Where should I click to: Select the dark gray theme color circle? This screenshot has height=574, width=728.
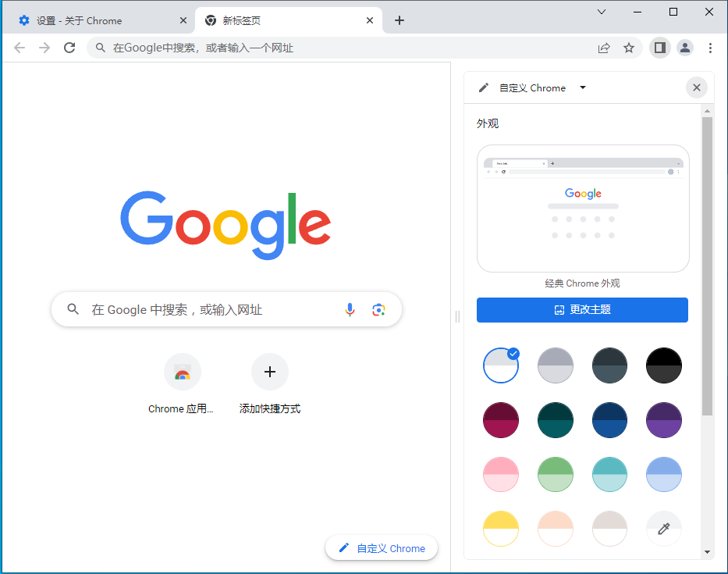[609, 365]
